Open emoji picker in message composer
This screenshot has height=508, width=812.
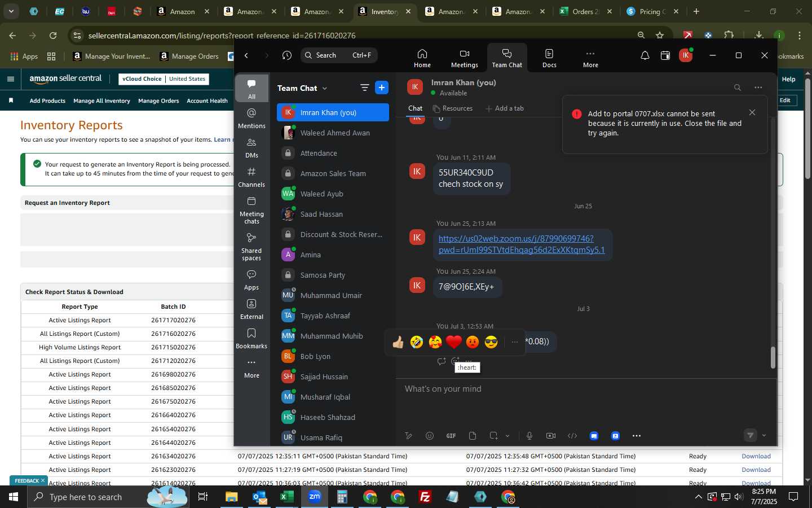pos(430,436)
